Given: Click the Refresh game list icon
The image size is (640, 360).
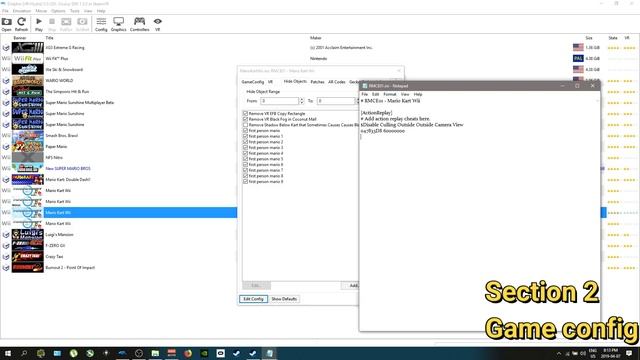Looking at the screenshot, I should 21,24.
